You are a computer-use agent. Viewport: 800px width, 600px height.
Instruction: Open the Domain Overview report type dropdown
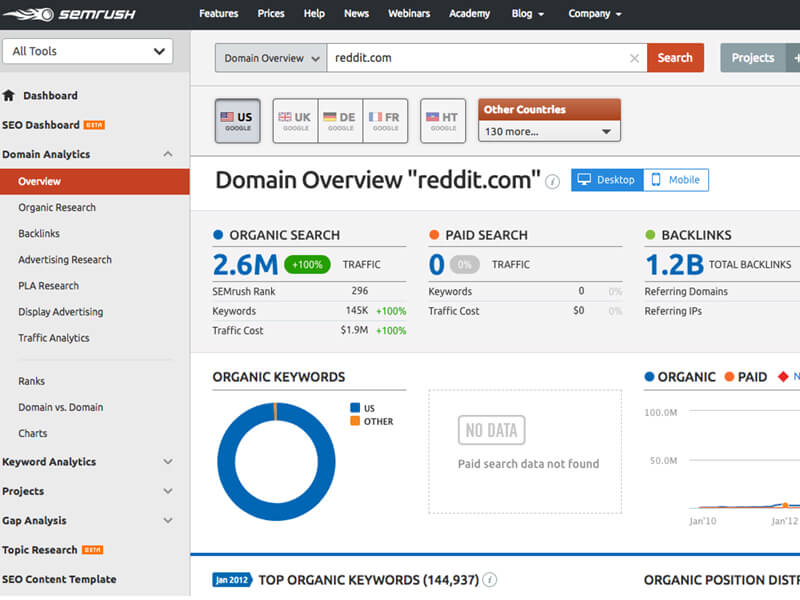click(x=271, y=58)
